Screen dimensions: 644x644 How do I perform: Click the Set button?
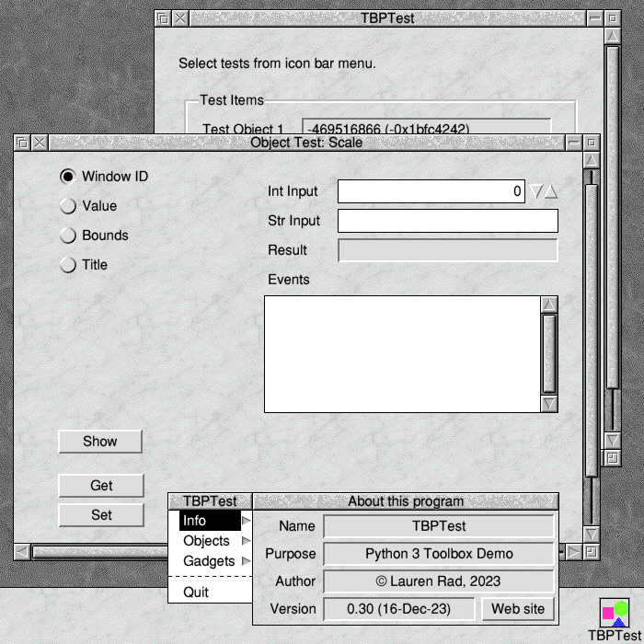101,515
